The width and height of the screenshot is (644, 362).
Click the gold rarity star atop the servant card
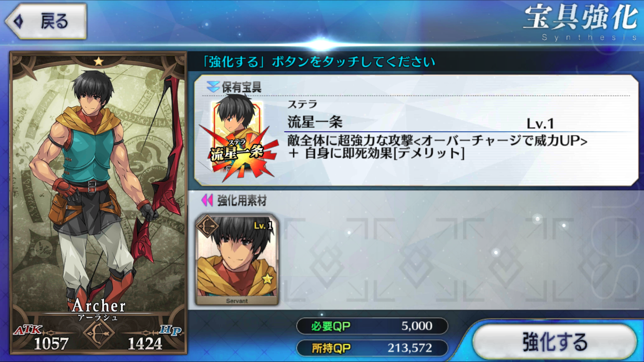pyautogui.click(x=98, y=62)
